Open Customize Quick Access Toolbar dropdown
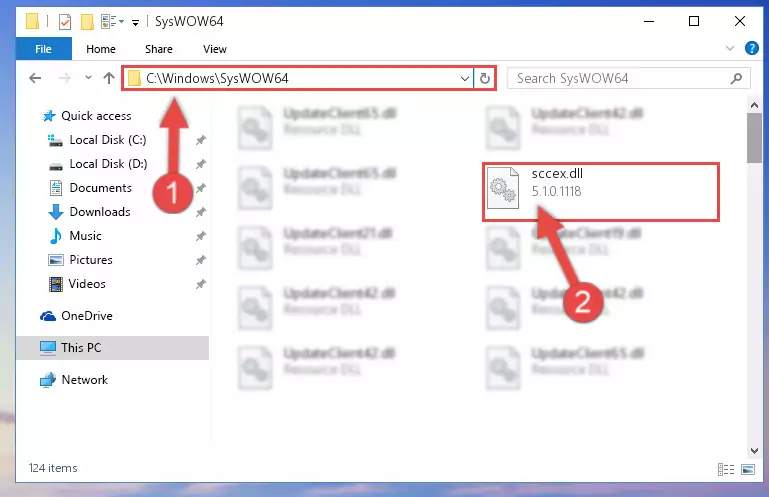The width and height of the screenshot is (769, 497). pyautogui.click(x=135, y=23)
